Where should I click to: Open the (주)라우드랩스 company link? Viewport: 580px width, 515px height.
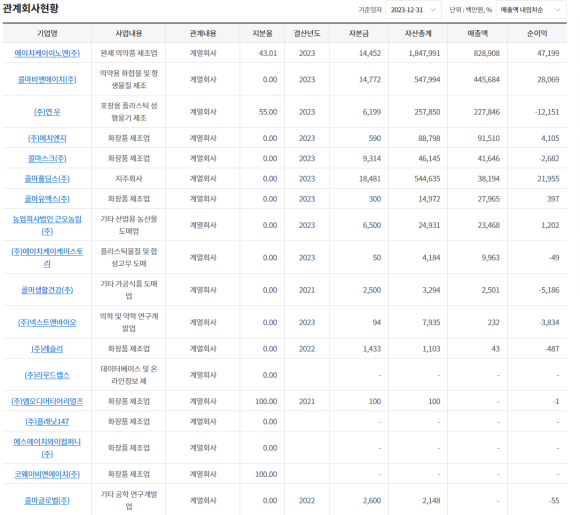(47, 375)
